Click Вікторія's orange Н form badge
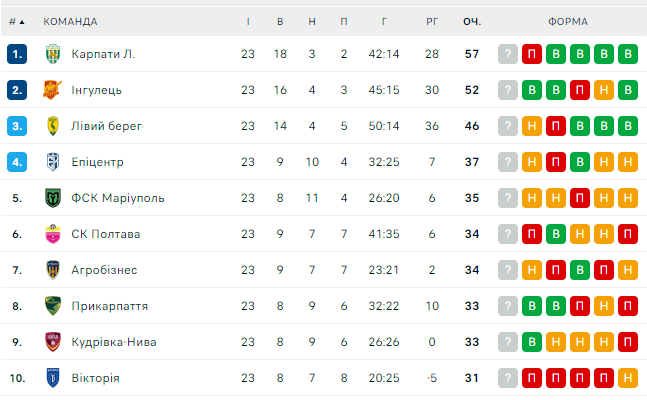The height and width of the screenshot is (400, 647). point(628,378)
